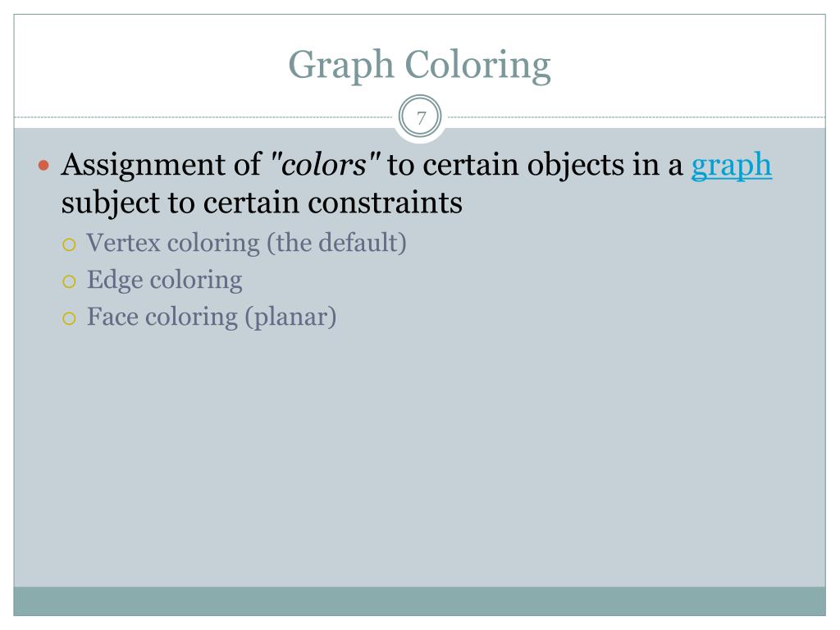The image size is (840, 630).
Task: Click the word "Assignment" in main bullet
Action: click(x=144, y=165)
